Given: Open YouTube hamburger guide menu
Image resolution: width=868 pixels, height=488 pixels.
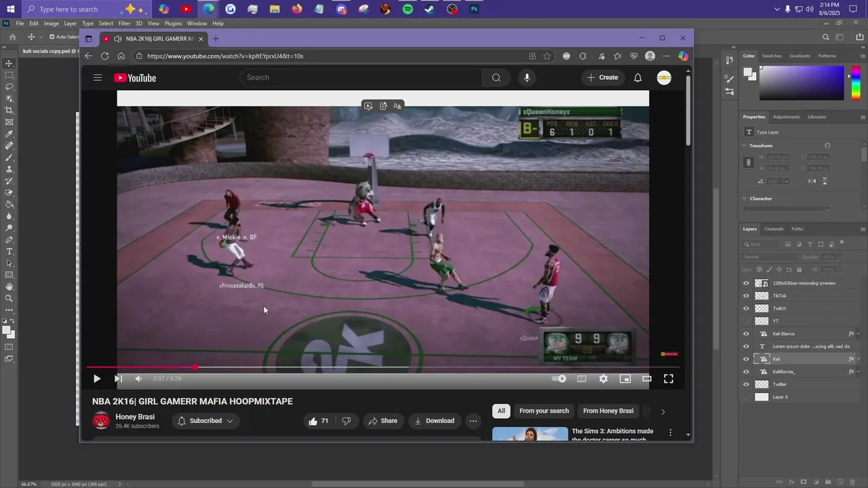Looking at the screenshot, I should (x=98, y=77).
